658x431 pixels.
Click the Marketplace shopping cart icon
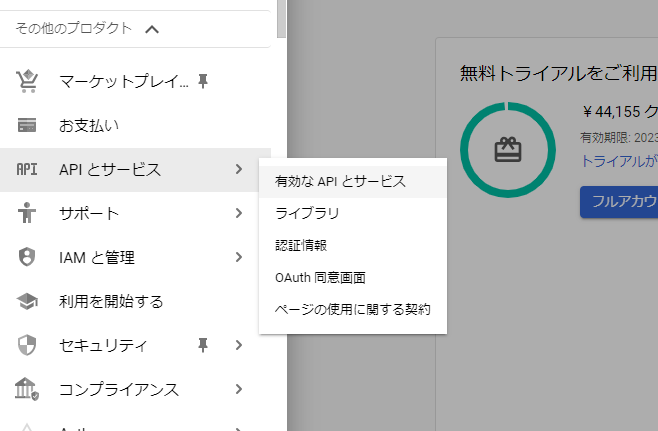[x=27, y=81]
